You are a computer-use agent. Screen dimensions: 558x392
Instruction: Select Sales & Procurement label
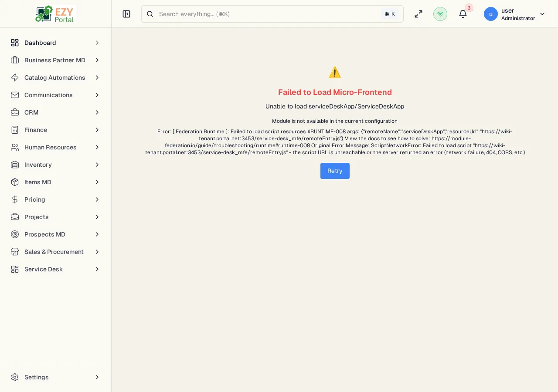[54, 252]
